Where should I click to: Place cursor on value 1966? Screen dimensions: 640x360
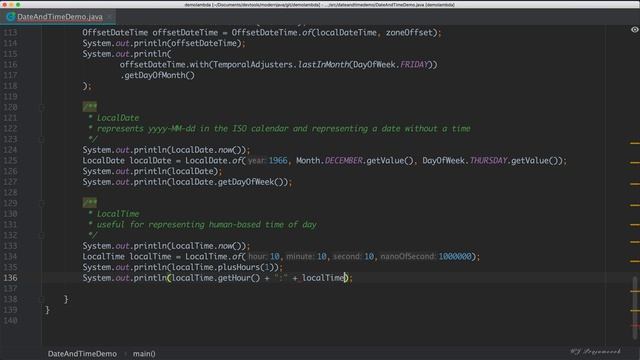278,160
